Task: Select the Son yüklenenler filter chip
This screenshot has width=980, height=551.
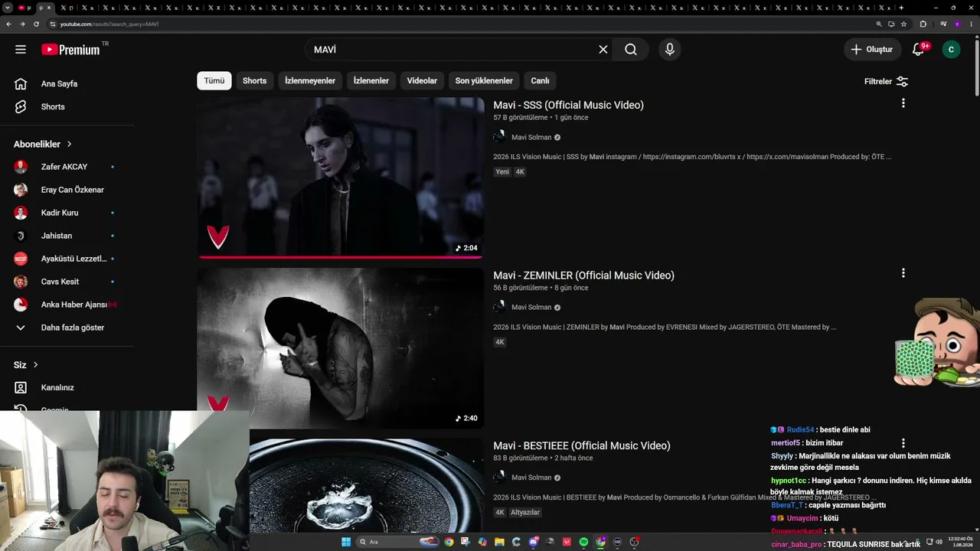Action: pos(484,80)
